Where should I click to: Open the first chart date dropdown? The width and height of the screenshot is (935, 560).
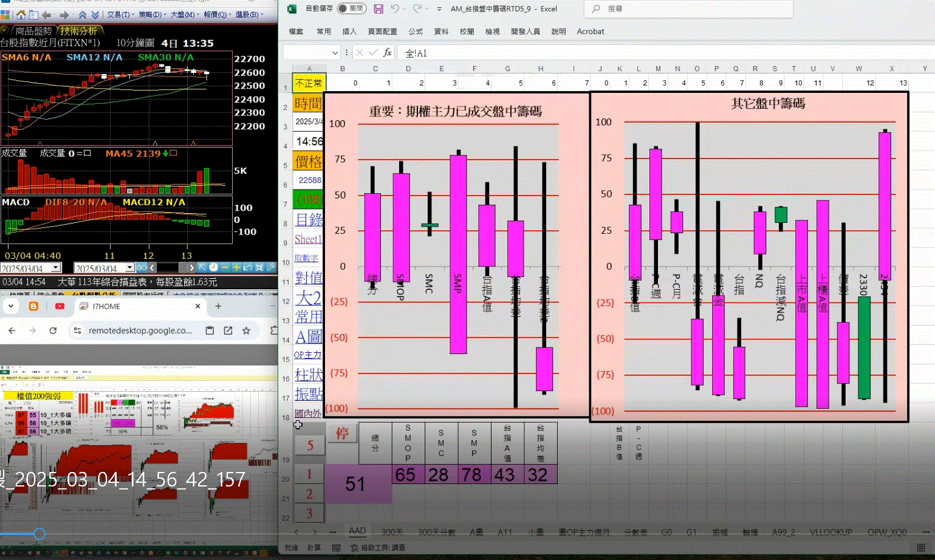click(x=55, y=267)
